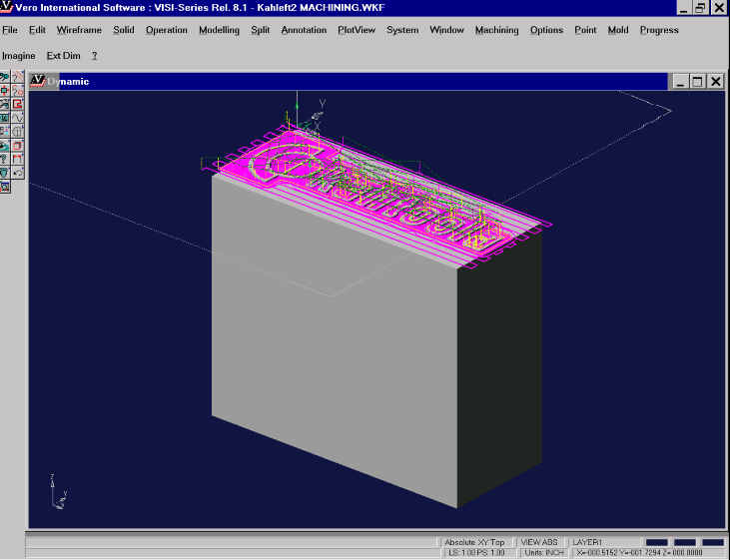
Task: Click the two red flags icon
Action: (18, 159)
